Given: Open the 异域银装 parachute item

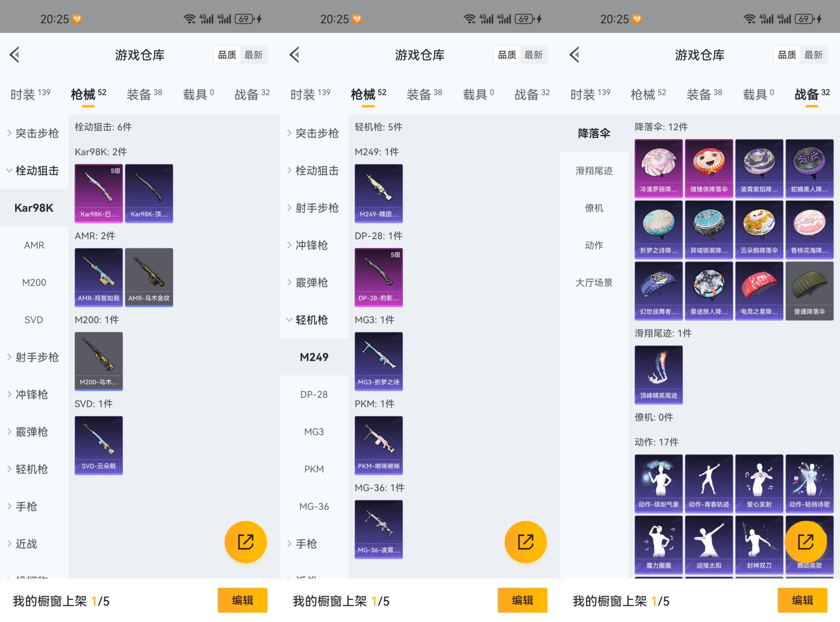Looking at the screenshot, I should pyautogui.click(x=709, y=230).
